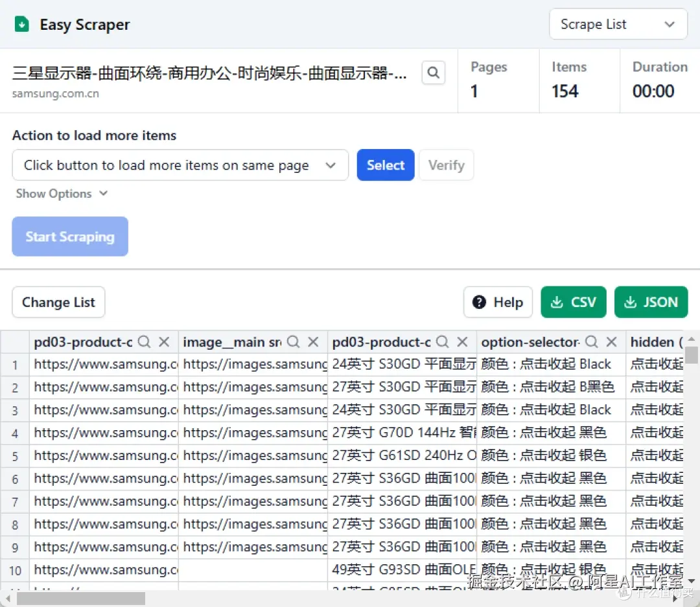Click row 4 product cell 27英寸 G70D 144Hz
Screen dimensions: 700x607
402,433
